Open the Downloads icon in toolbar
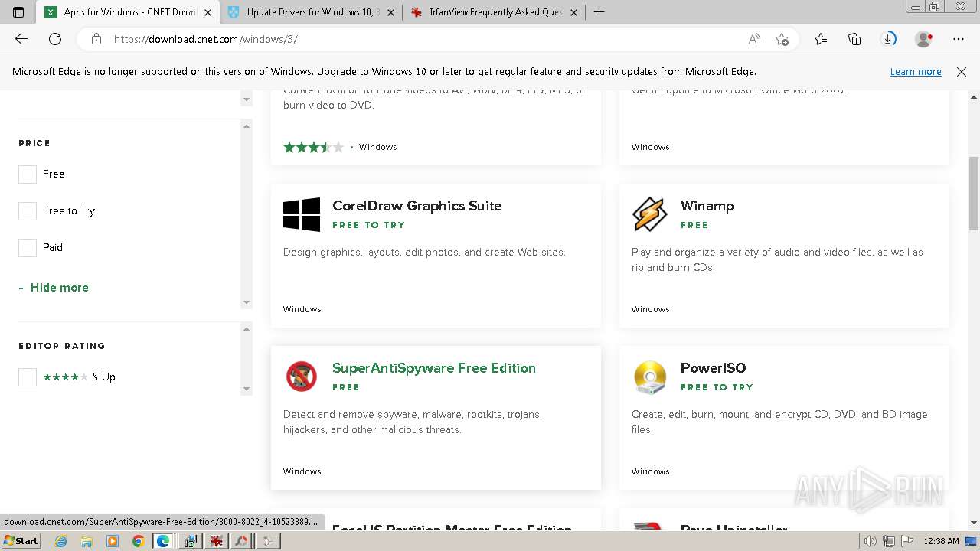The image size is (980, 551). pyautogui.click(x=888, y=39)
